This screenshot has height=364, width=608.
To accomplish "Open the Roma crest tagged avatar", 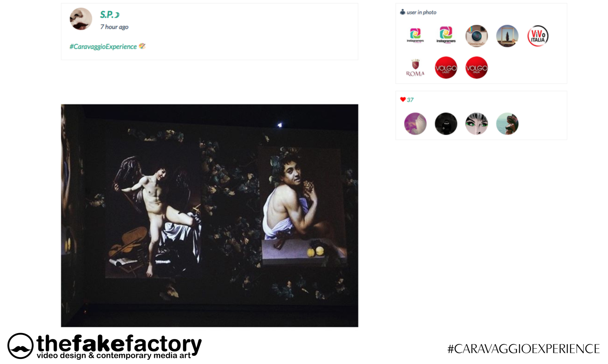I will pos(415,68).
